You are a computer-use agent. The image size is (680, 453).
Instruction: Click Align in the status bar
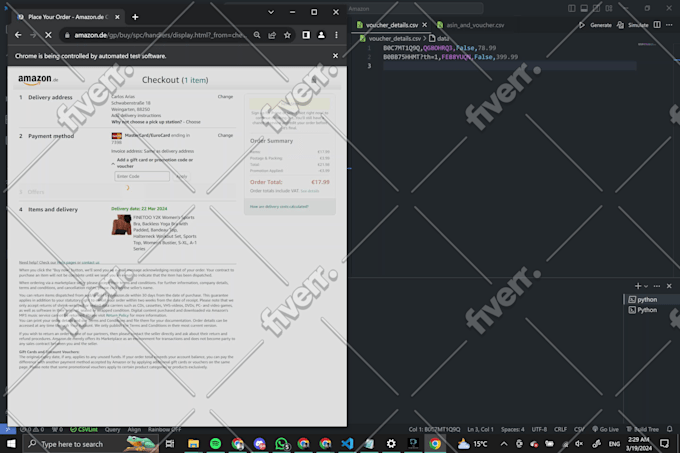(x=134, y=430)
